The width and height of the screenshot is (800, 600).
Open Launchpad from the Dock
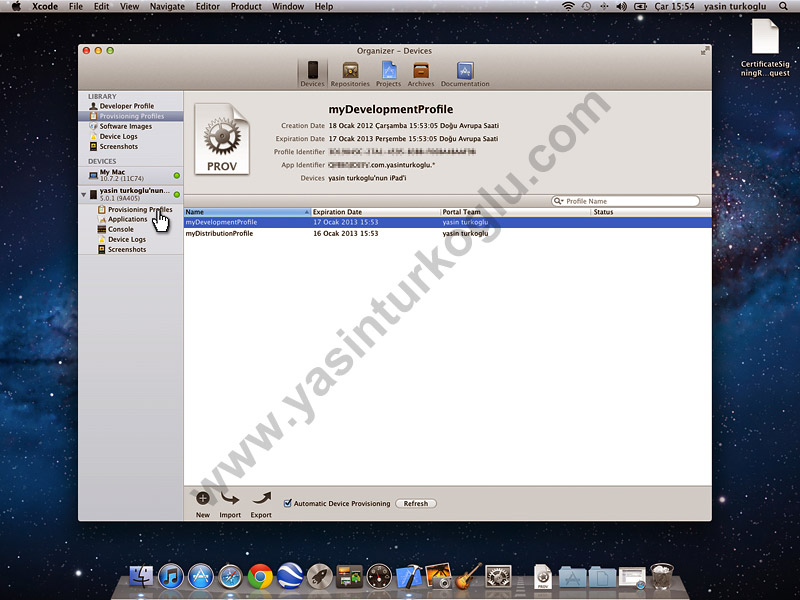pyautogui.click(x=320, y=577)
